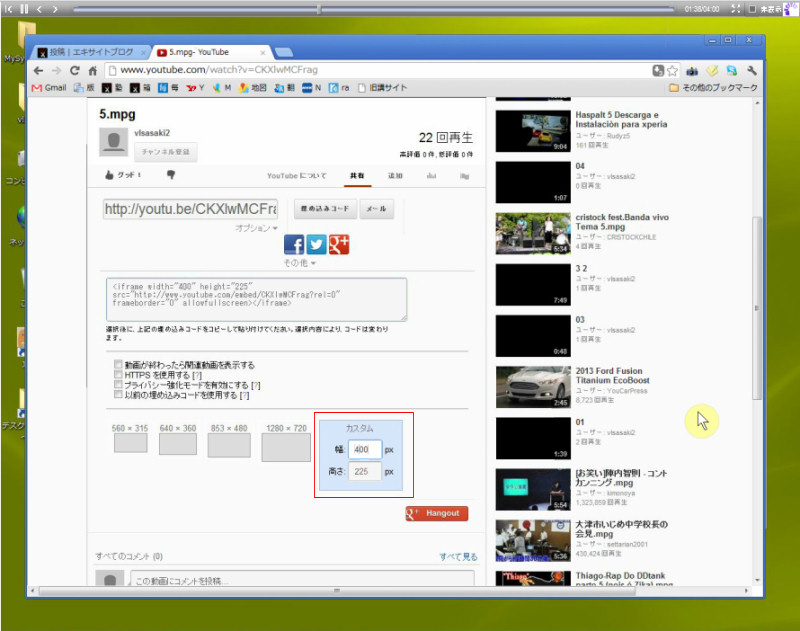Open the Gmail bookmark

coord(49,88)
